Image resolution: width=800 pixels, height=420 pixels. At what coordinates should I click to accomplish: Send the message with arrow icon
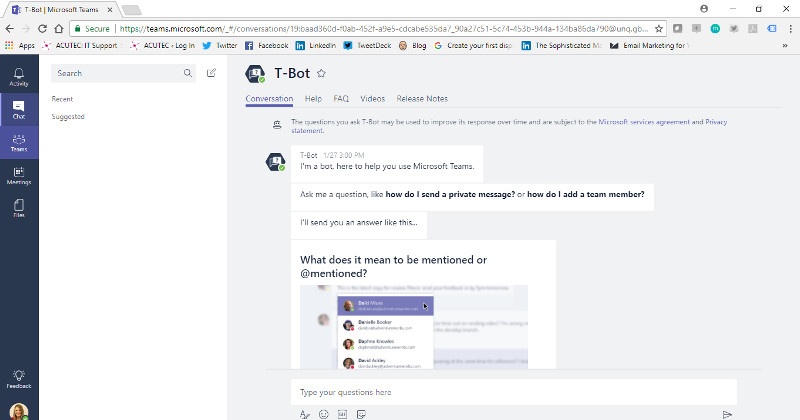point(727,414)
